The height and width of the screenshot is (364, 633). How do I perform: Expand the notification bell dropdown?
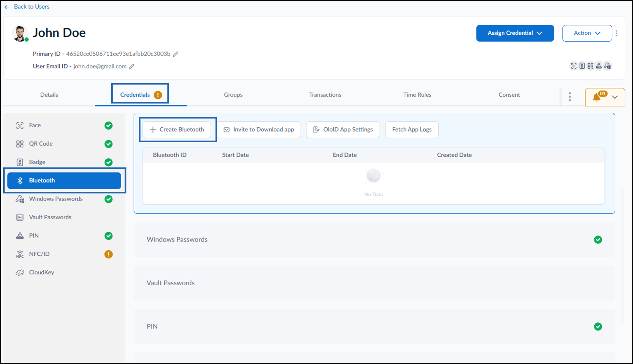605,97
